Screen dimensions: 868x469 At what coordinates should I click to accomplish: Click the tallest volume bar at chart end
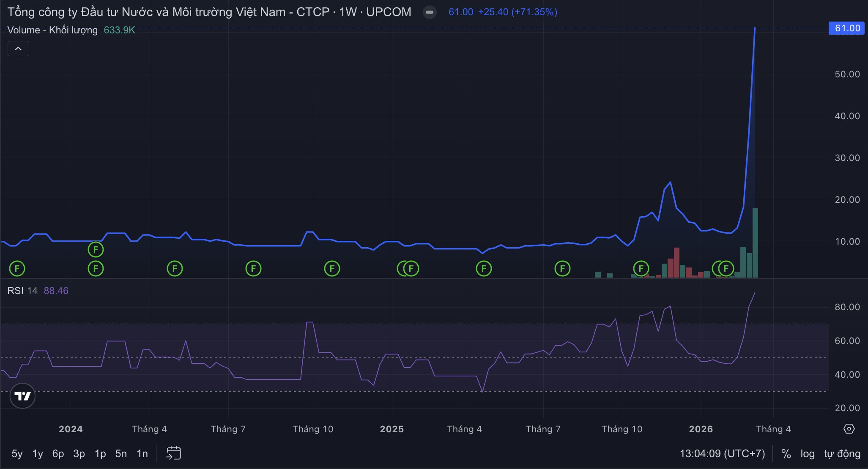(755, 243)
